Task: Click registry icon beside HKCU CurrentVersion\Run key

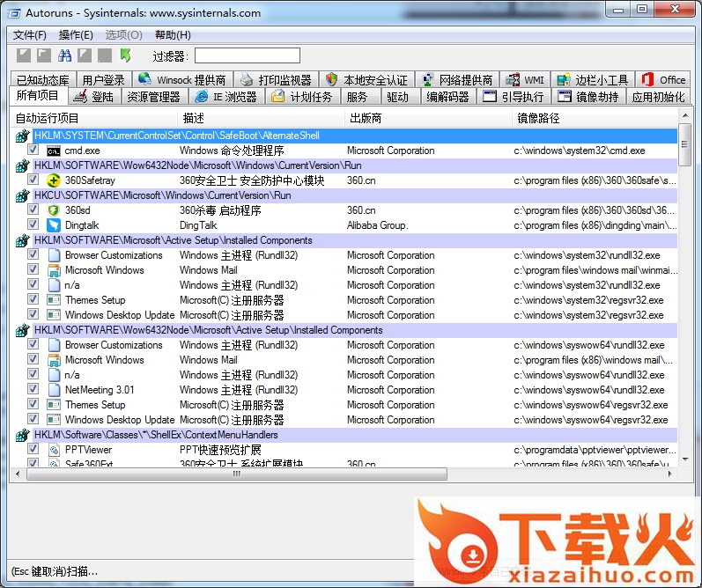Action: [x=22, y=195]
